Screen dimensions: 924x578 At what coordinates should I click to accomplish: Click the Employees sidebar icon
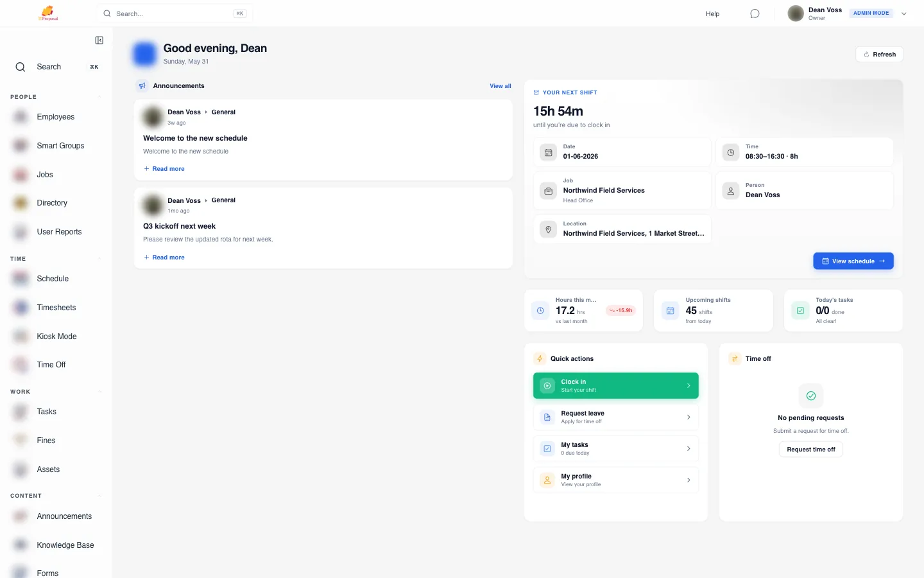click(21, 117)
